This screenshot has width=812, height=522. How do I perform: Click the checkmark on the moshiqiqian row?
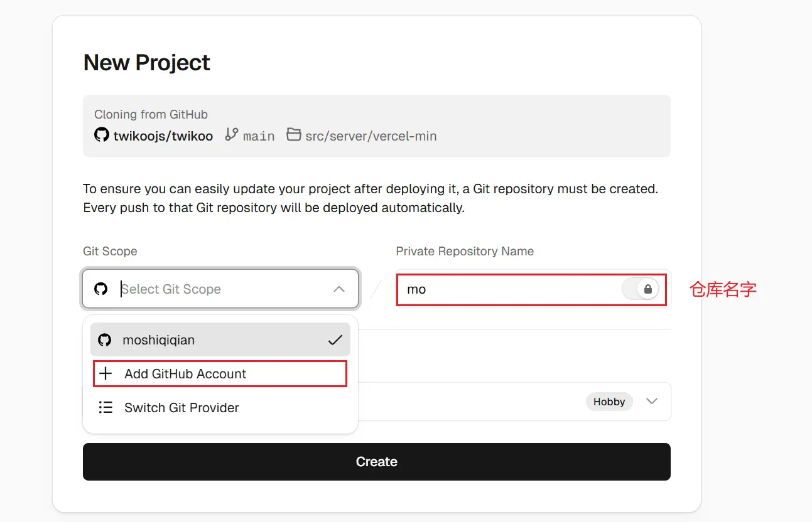click(335, 340)
